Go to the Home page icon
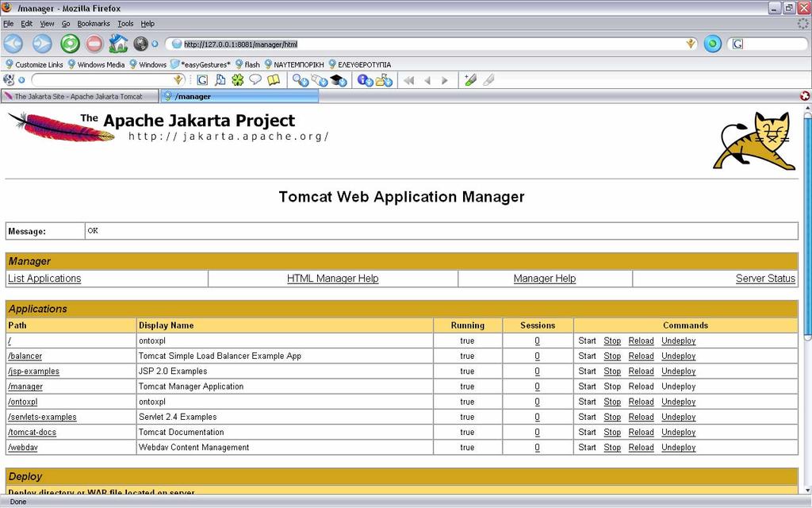Image resolution: width=812 pixels, height=508 pixels. [x=119, y=44]
